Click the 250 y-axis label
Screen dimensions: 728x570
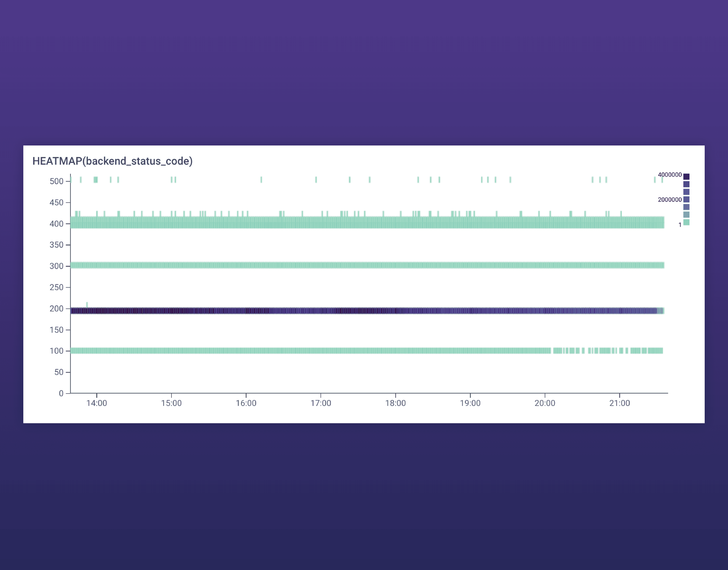click(56, 287)
